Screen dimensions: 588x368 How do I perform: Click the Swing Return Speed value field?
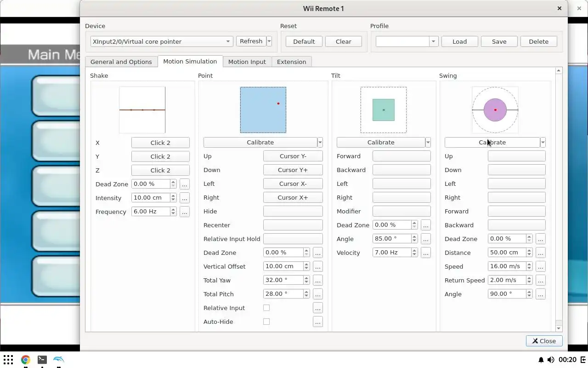[x=507, y=280]
